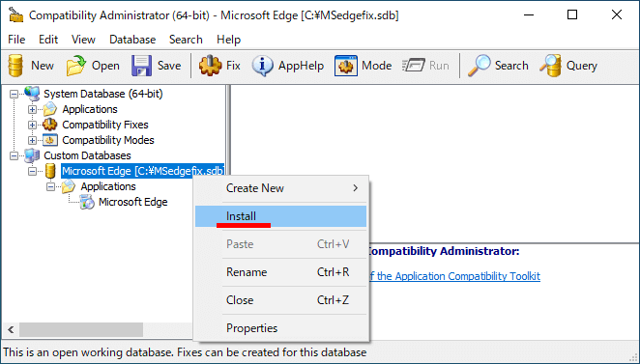Click the tree pane horizontal scrollbar thumb
Viewport: 640px width, 364px height.
[x=81, y=330]
